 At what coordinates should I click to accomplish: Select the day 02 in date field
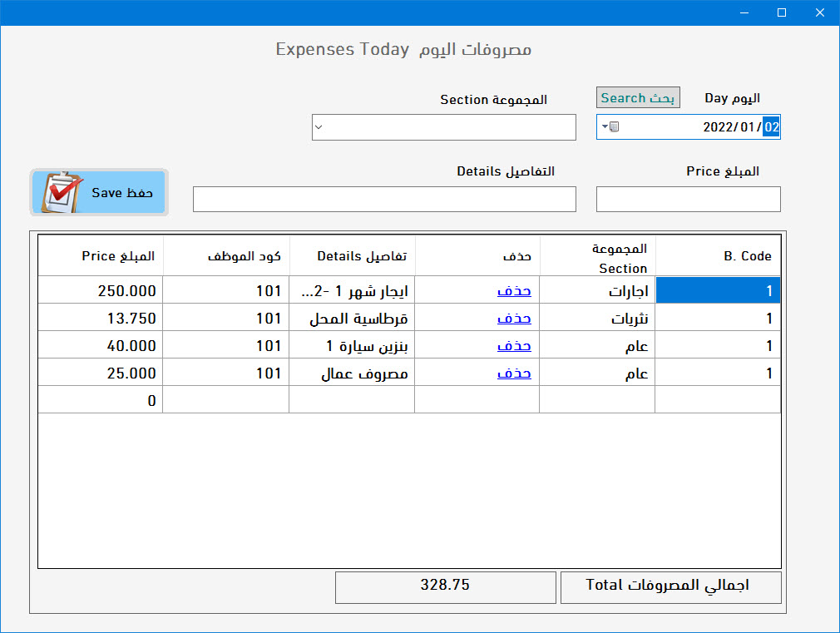tap(771, 127)
